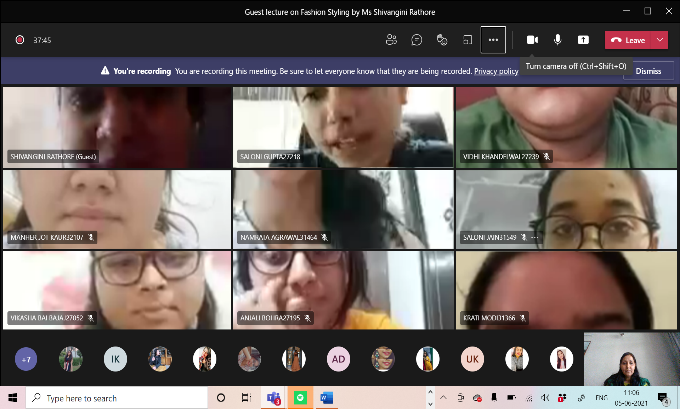Dismiss the recording notification banner

(x=648, y=71)
